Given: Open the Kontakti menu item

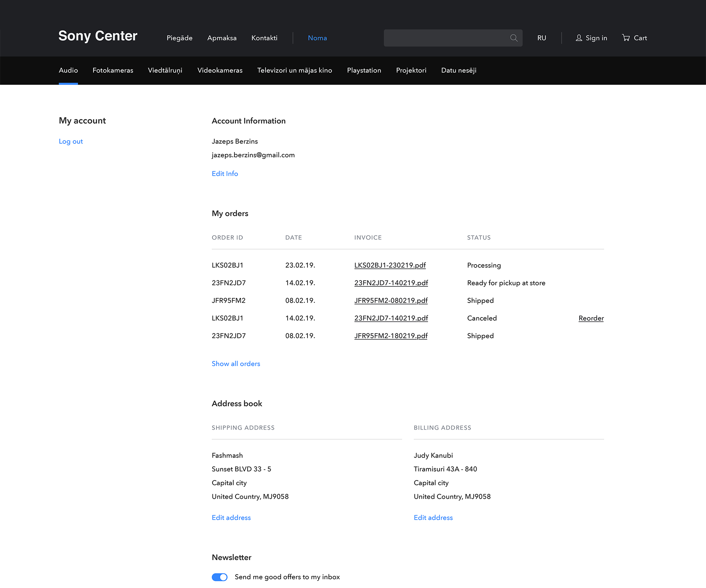Looking at the screenshot, I should [264, 38].
